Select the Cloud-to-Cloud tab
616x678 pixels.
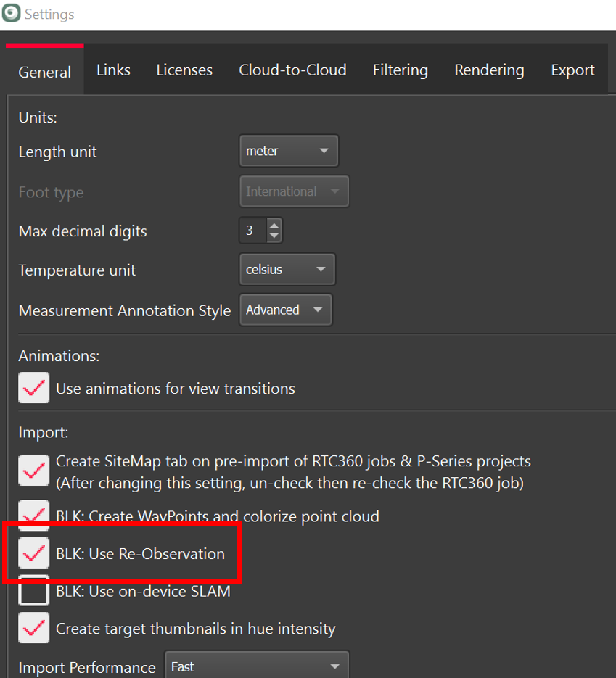click(x=292, y=70)
